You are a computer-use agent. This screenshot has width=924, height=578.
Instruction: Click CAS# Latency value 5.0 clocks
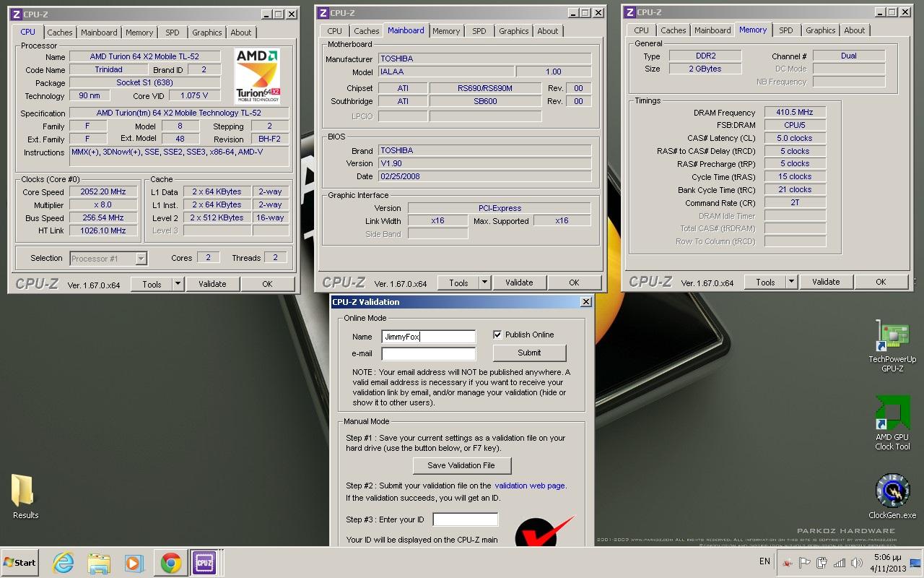[x=795, y=138]
